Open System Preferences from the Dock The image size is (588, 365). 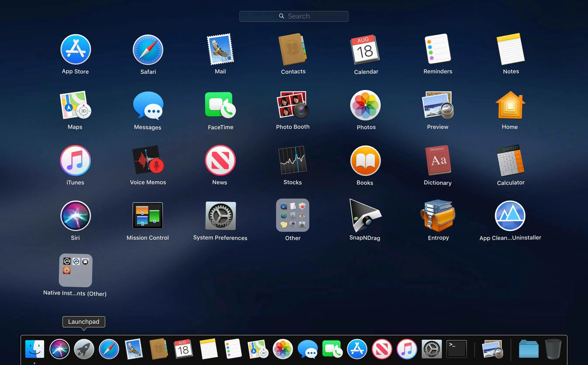(432, 349)
